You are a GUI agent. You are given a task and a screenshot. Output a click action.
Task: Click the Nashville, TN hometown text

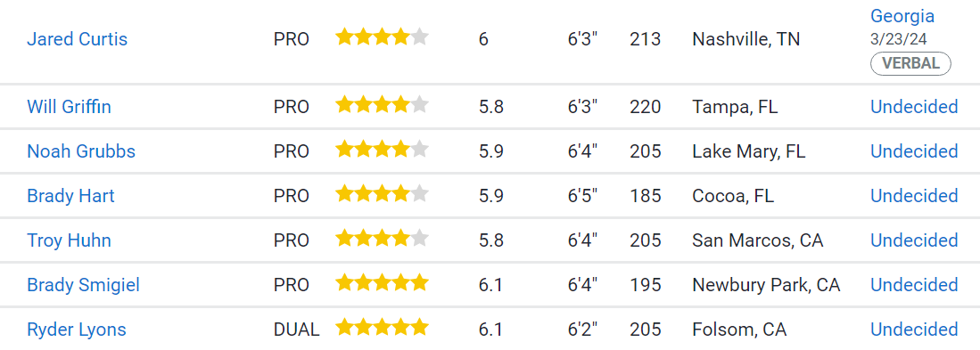745,39
